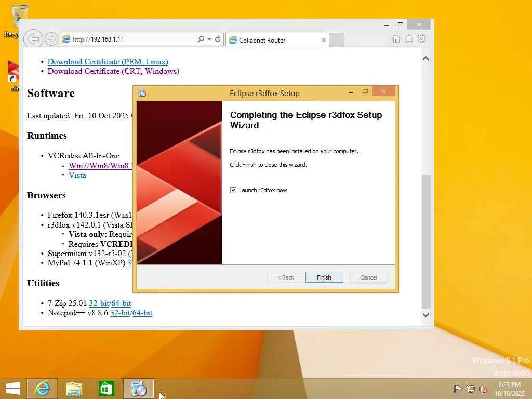
Task: Click the taskbar clock showing 2:23 PM
Action: pos(510,389)
